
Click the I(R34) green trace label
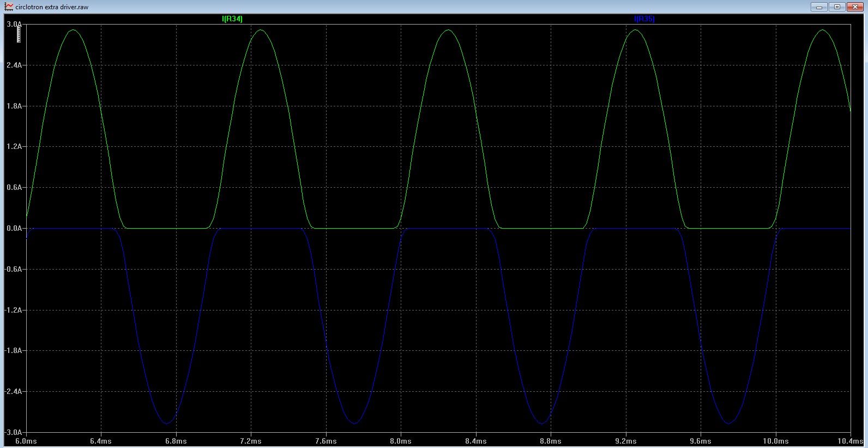232,19
